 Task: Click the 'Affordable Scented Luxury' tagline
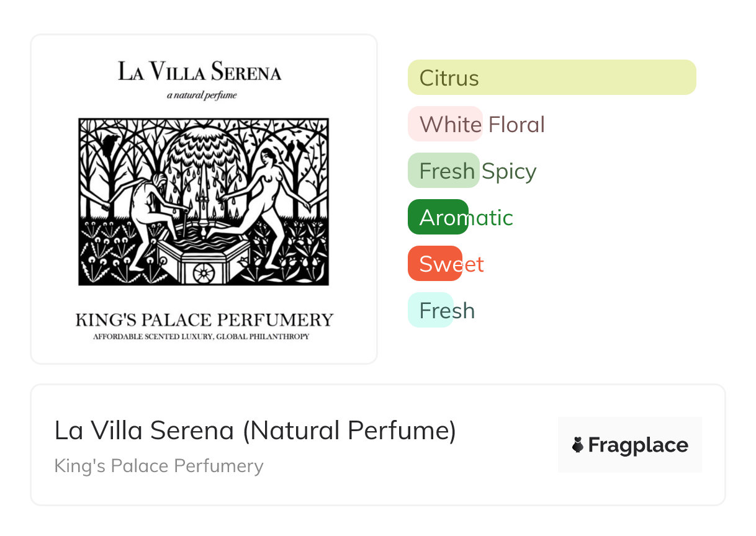point(201,337)
